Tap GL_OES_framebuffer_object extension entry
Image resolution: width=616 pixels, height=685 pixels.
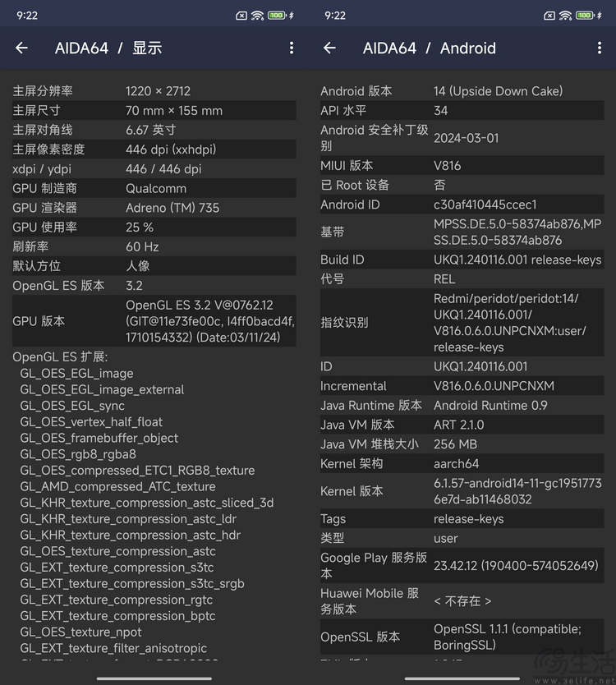pyautogui.click(x=99, y=438)
